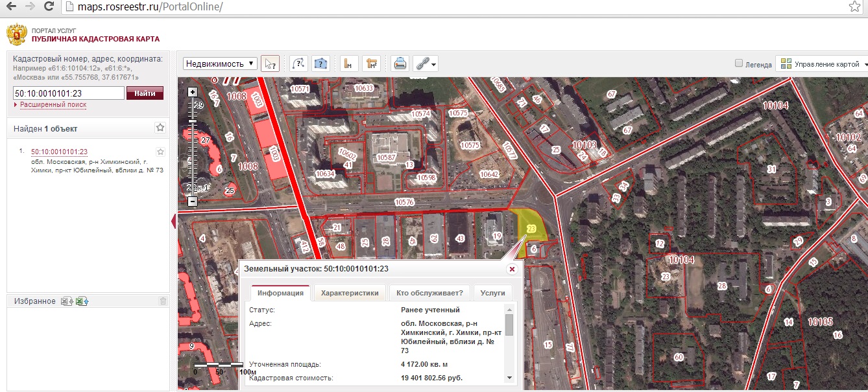Open Управление картой map control menu
The height and width of the screenshot is (392, 868).
[823, 63]
